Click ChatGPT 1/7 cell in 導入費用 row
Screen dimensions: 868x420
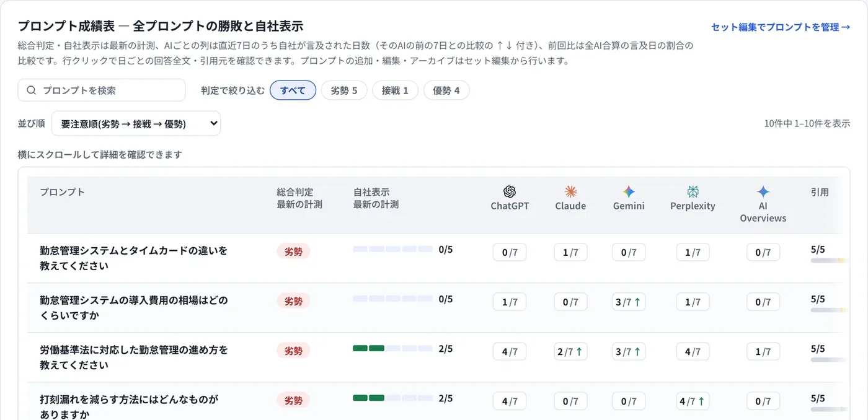[x=510, y=302]
